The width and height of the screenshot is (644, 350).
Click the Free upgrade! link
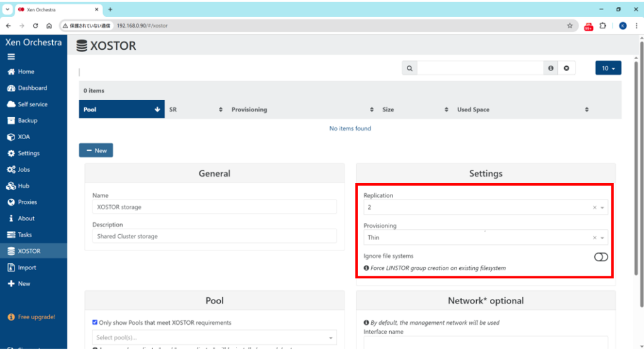click(36, 317)
